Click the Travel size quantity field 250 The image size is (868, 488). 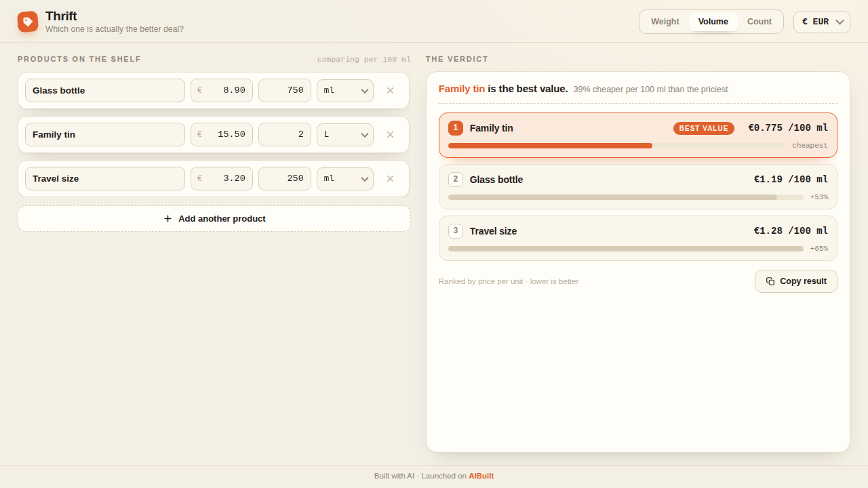click(285, 178)
